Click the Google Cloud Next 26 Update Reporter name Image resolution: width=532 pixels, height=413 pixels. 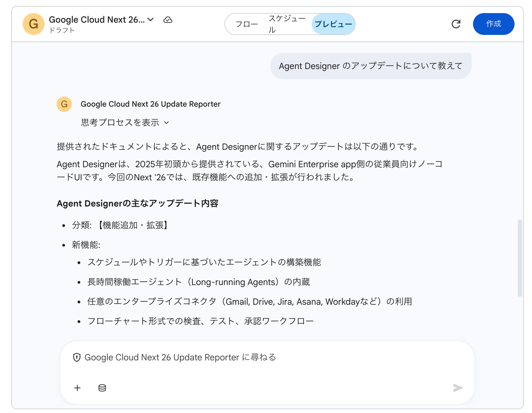point(150,104)
